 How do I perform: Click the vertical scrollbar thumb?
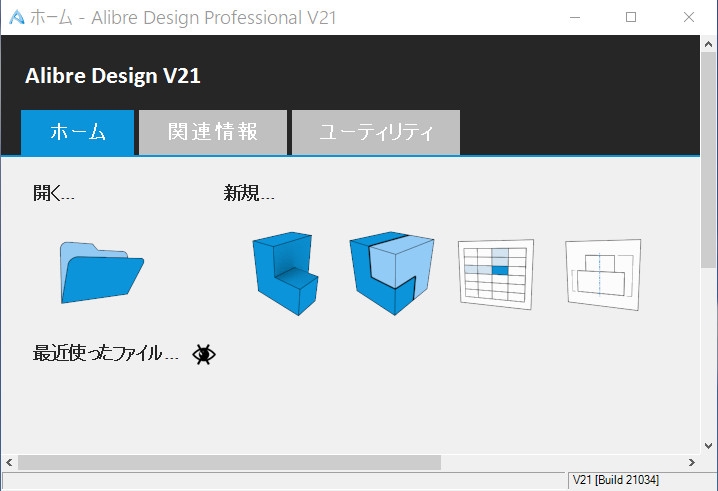pyautogui.click(x=708, y=160)
